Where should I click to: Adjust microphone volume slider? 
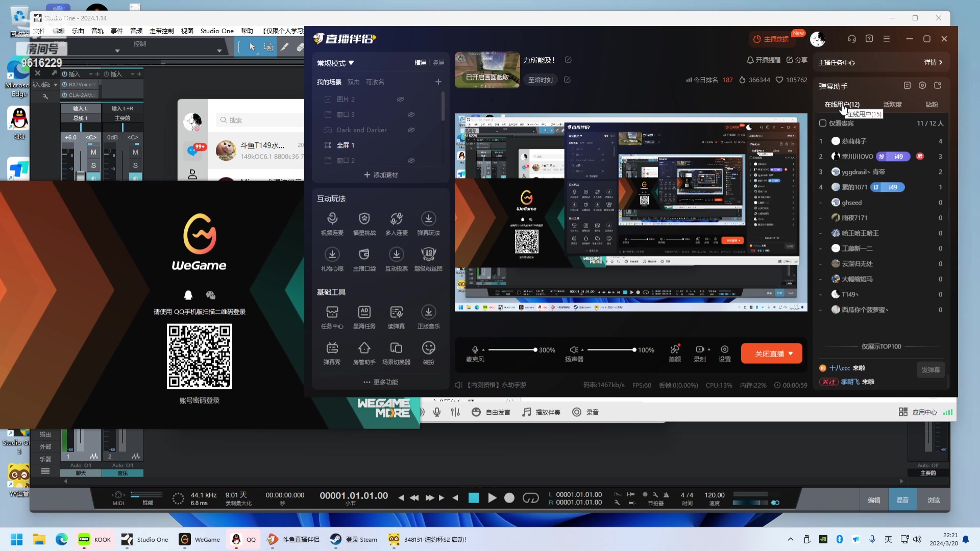(512, 349)
